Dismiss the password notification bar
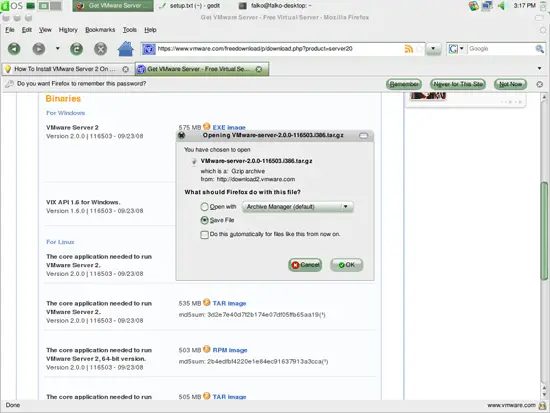This screenshot has height=413, width=550. [x=539, y=84]
